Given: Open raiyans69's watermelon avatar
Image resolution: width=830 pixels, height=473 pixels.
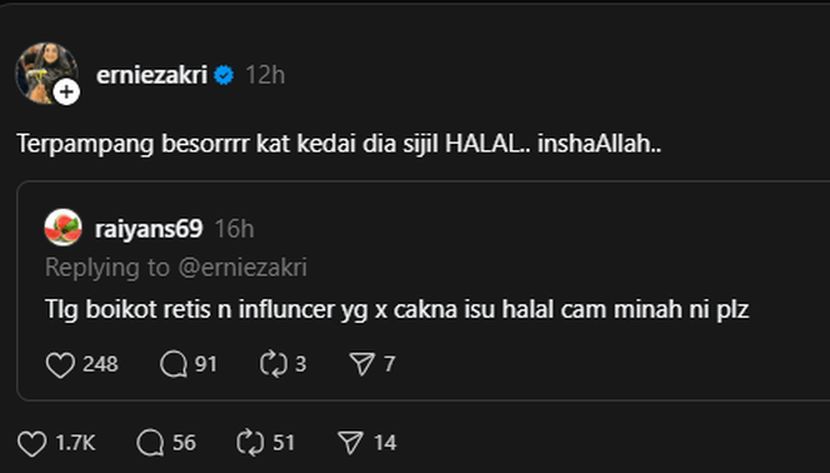Looking at the screenshot, I should (x=63, y=229).
